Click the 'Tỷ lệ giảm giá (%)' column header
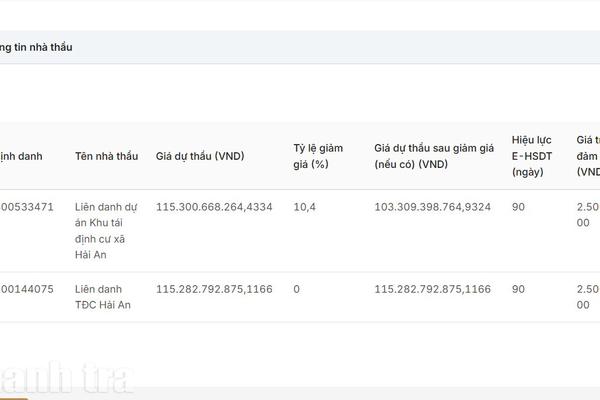This screenshot has height=400, width=600. pyautogui.click(x=318, y=156)
